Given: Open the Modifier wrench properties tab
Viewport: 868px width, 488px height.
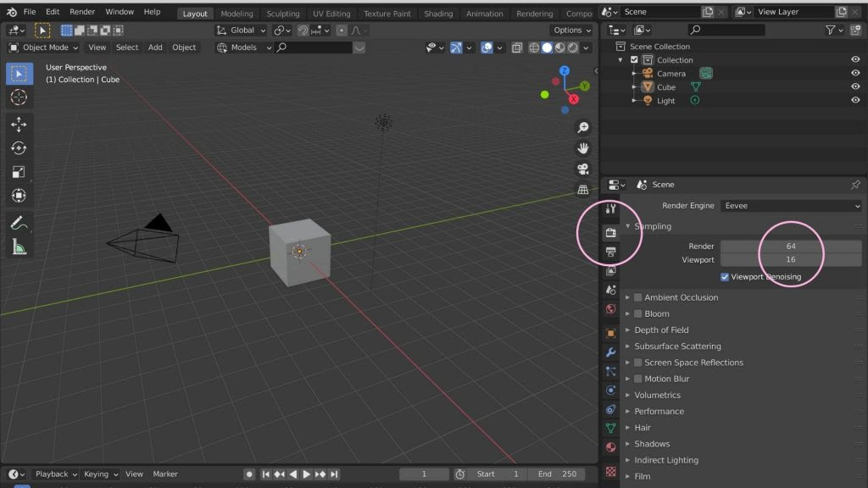Looking at the screenshot, I should coord(610,352).
